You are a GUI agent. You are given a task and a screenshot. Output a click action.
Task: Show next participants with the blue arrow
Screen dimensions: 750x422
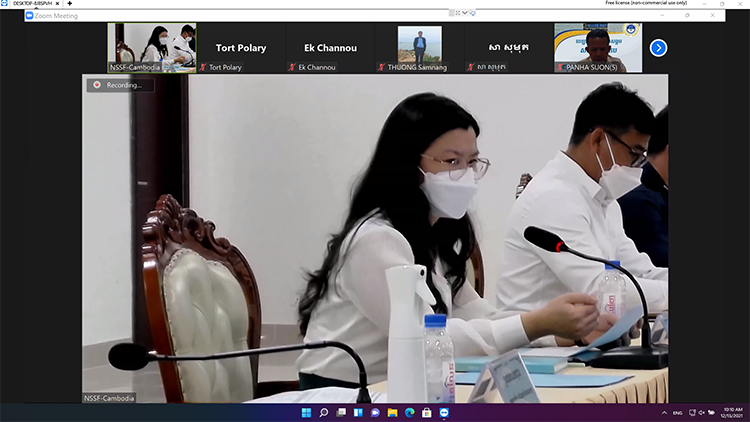point(658,47)
